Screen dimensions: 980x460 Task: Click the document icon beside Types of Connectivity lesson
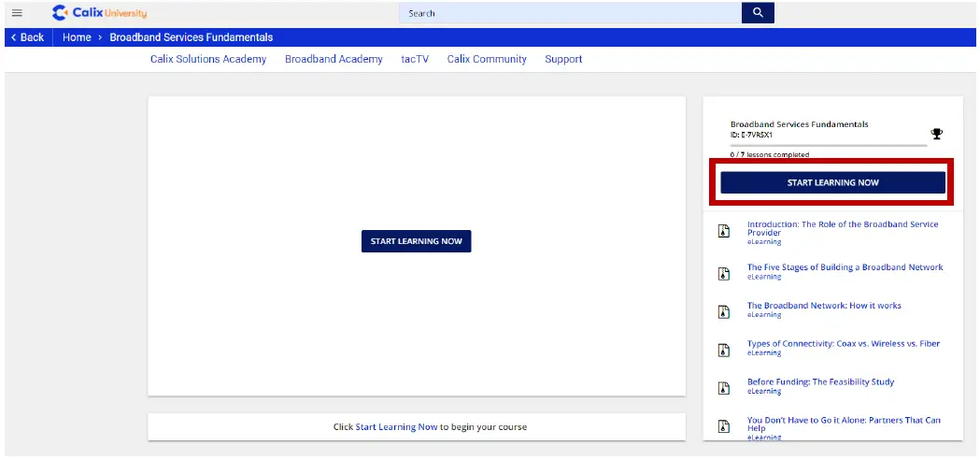pos(724,350)
